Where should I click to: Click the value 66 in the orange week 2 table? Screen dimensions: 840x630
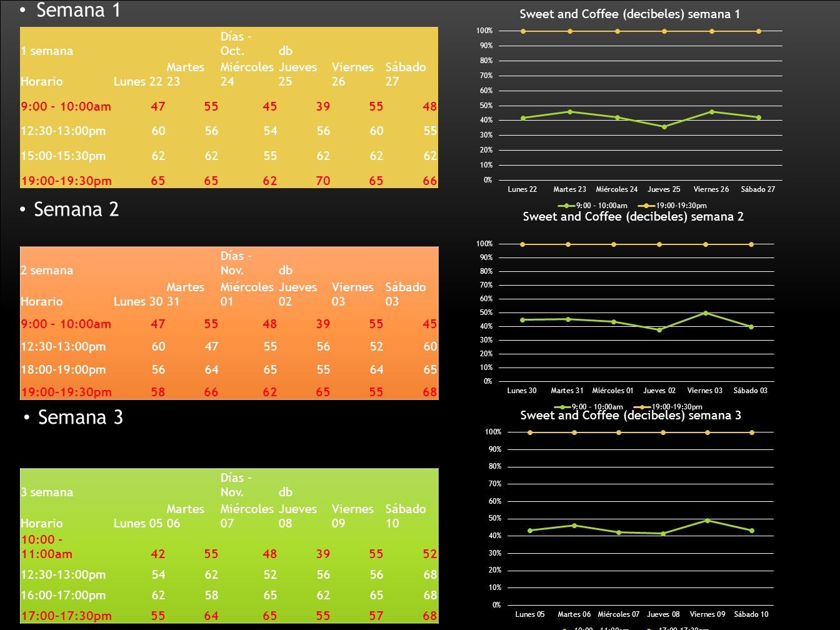coord(211,392)
